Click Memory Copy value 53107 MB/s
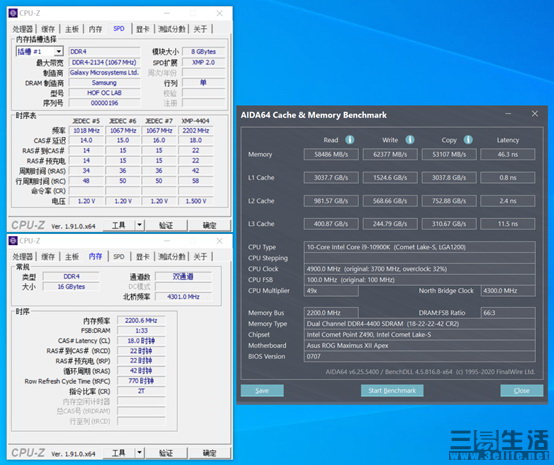554x465 pixels. [449, 154]
